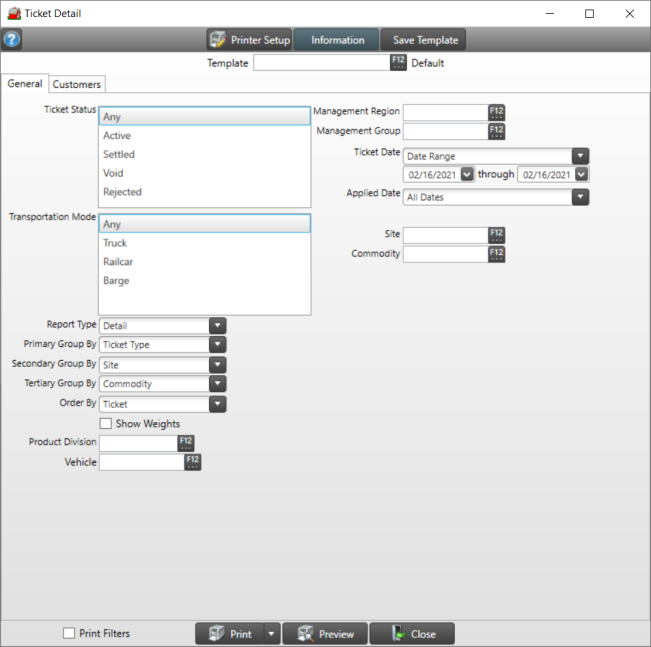
Task: Select the General tab
Action: [25, 84]
